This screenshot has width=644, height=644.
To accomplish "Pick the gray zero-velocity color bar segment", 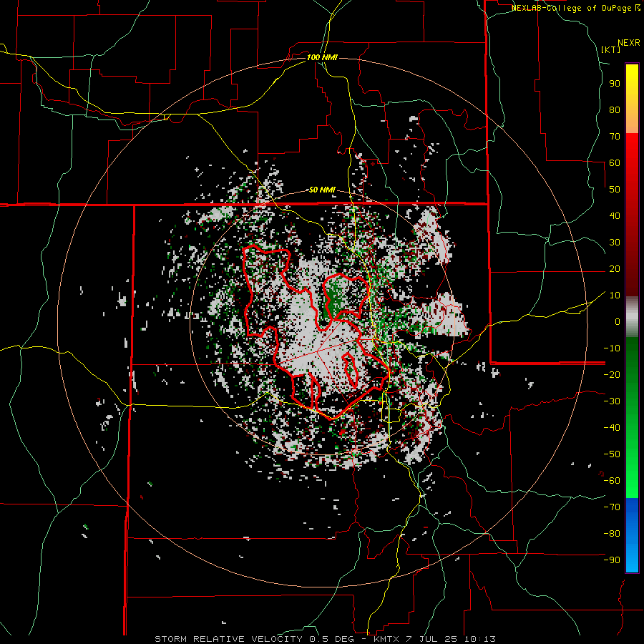I will pos(632,317).
